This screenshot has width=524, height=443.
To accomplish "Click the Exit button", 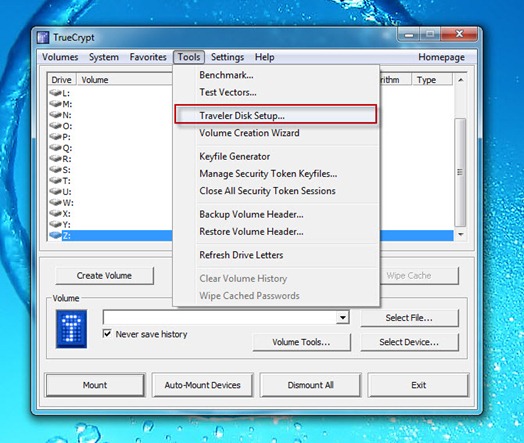I will pos(418,385).
